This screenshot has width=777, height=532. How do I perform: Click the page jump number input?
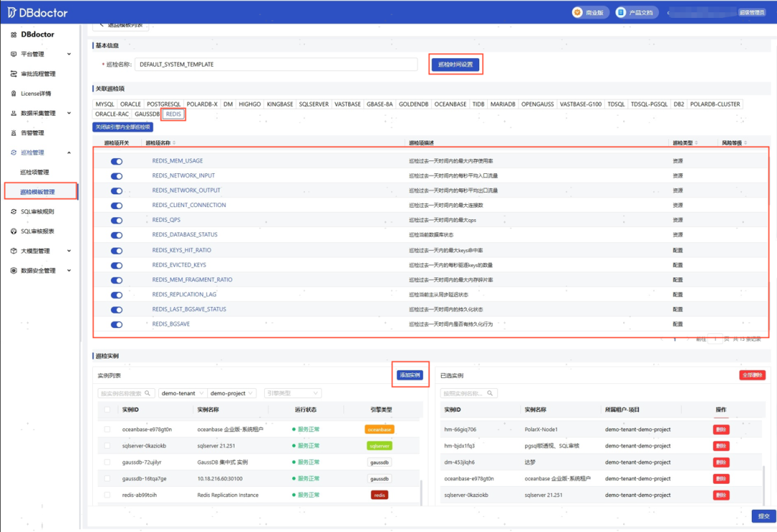(715, 339)
